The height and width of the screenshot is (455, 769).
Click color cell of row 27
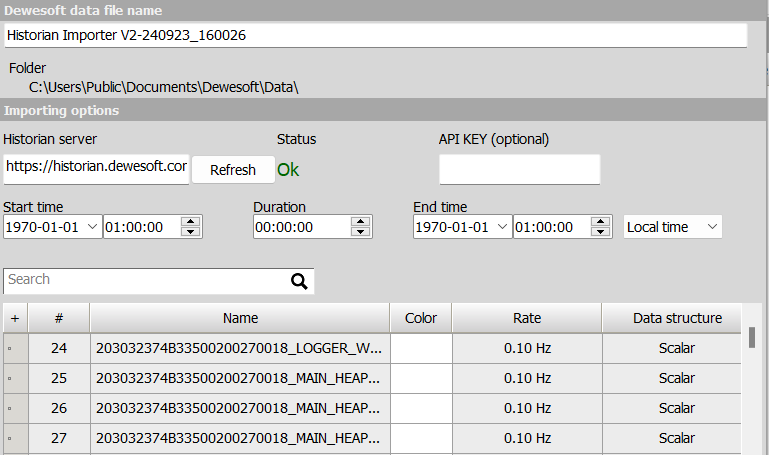[x=421, y=438]
